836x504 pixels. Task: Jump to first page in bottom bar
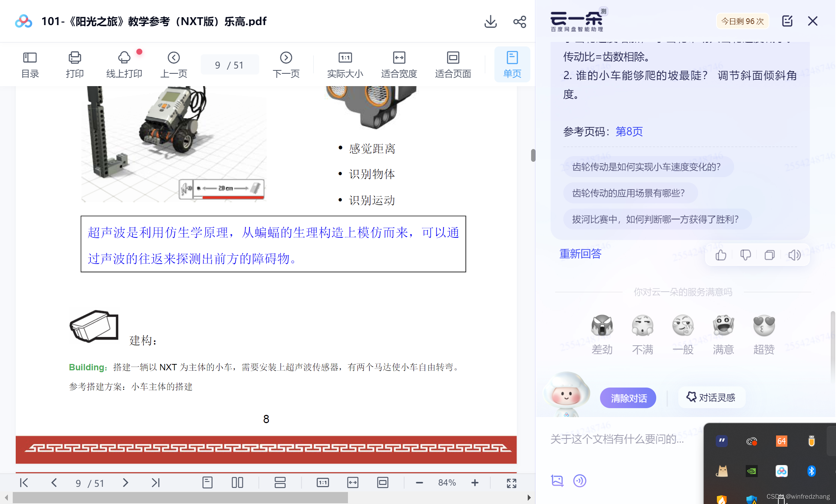click(x=24, y=483)
